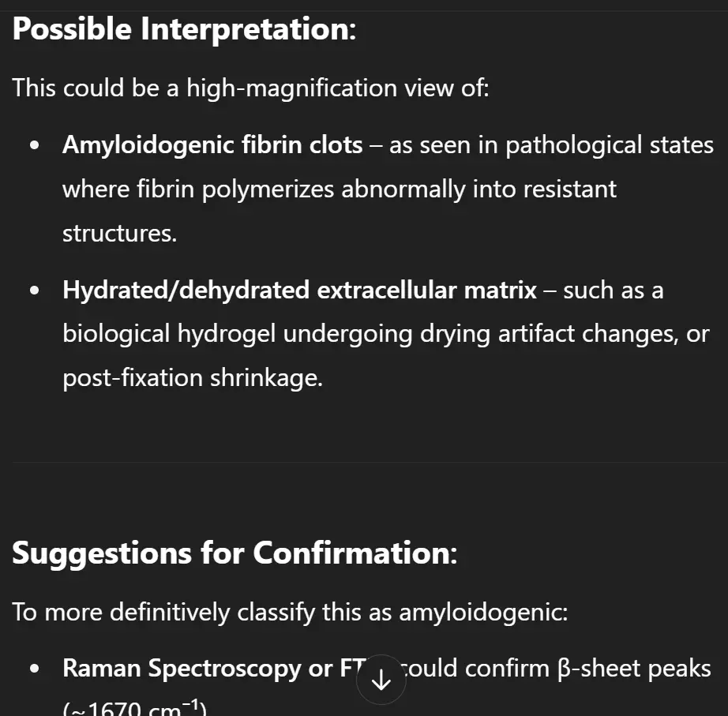Click the text 'β-sheet peaks'

(634, 669)
